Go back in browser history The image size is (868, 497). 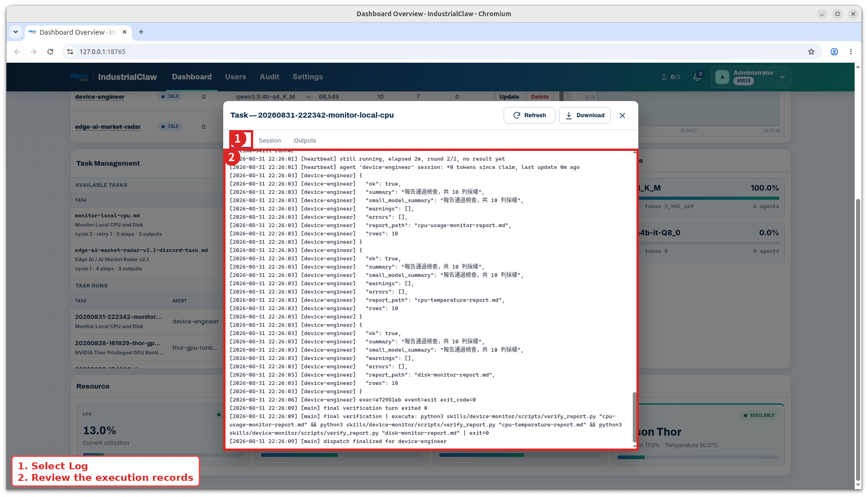pyautogui.click(x=17, y=52)
